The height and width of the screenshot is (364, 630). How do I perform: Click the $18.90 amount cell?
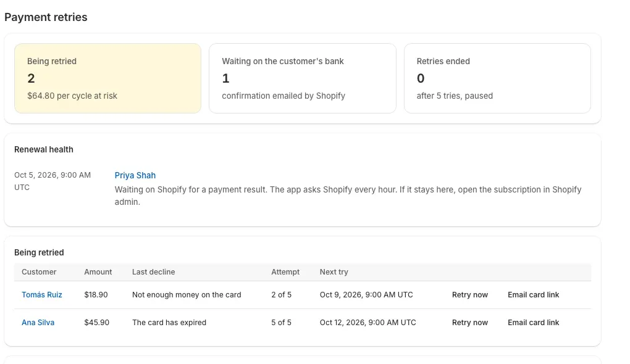click(96, 294)
